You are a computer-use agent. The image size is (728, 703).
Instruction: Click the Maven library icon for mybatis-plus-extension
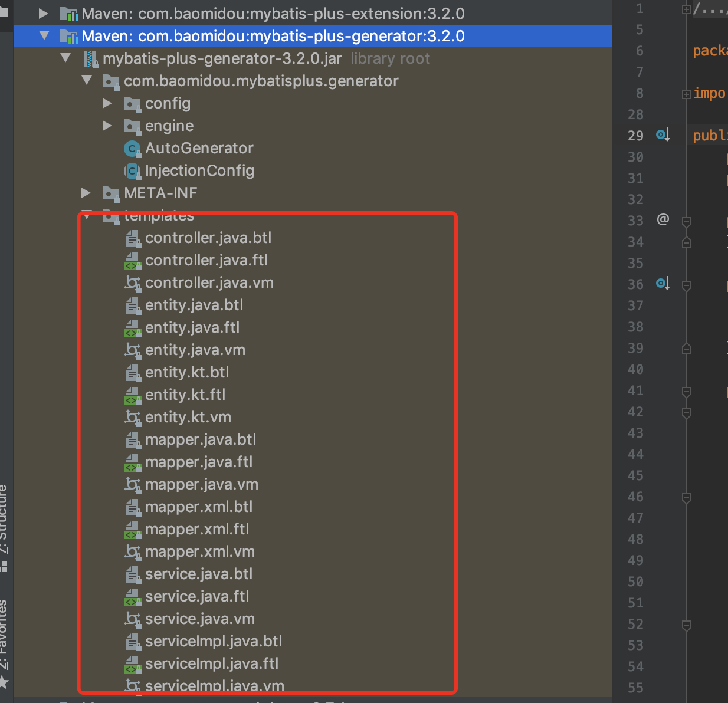pos(69,14)
